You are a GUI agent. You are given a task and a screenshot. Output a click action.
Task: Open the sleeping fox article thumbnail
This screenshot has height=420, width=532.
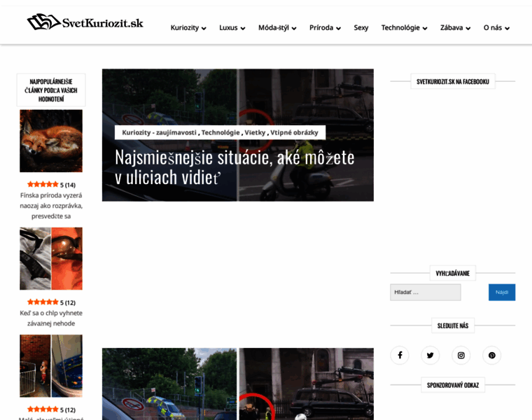(51, 141)
